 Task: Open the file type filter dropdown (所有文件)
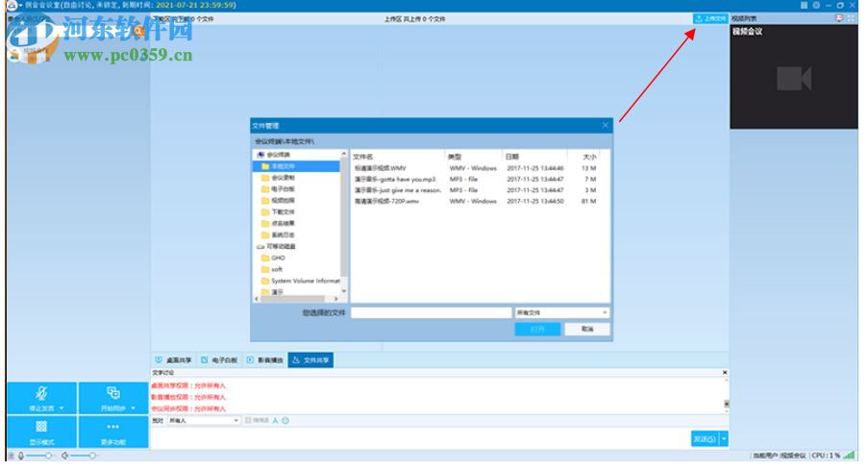click(562, 312)
